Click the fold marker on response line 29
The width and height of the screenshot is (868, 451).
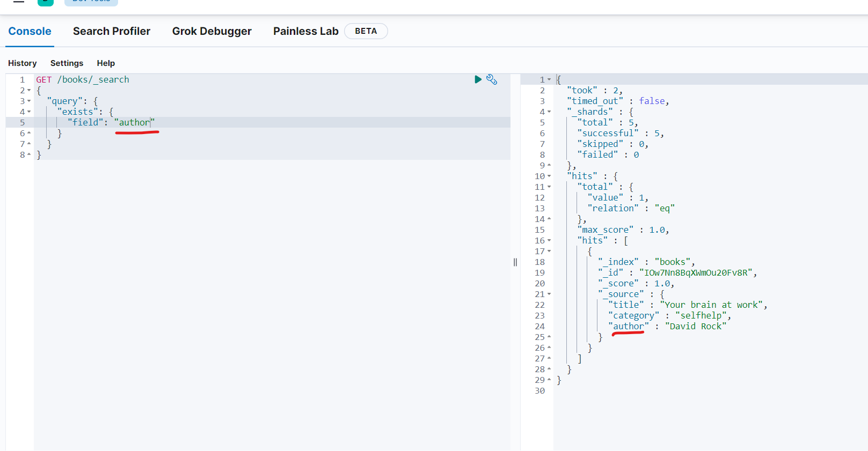549,380
